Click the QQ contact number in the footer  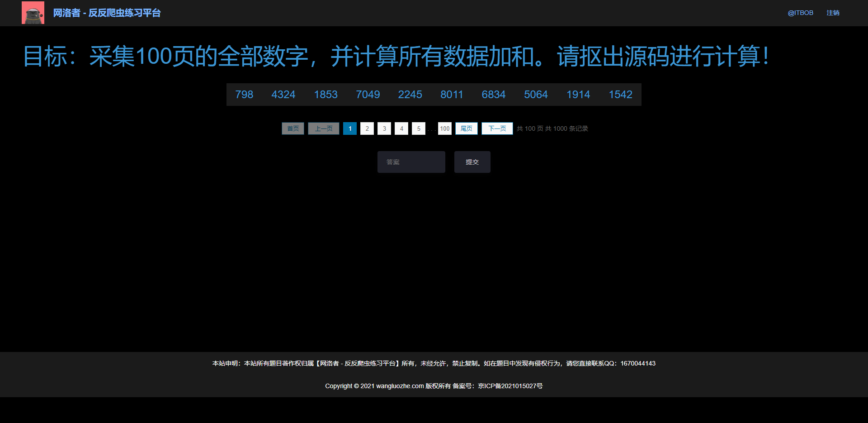pos(637,363)
